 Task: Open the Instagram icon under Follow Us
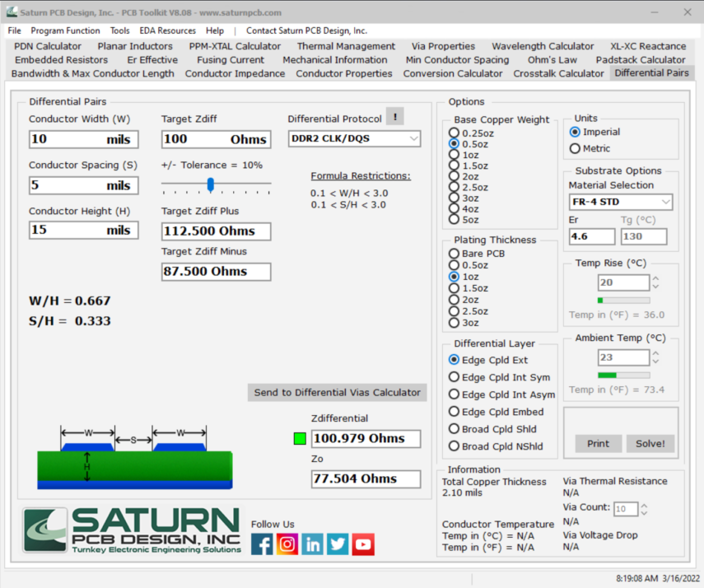tap(287, 544)
